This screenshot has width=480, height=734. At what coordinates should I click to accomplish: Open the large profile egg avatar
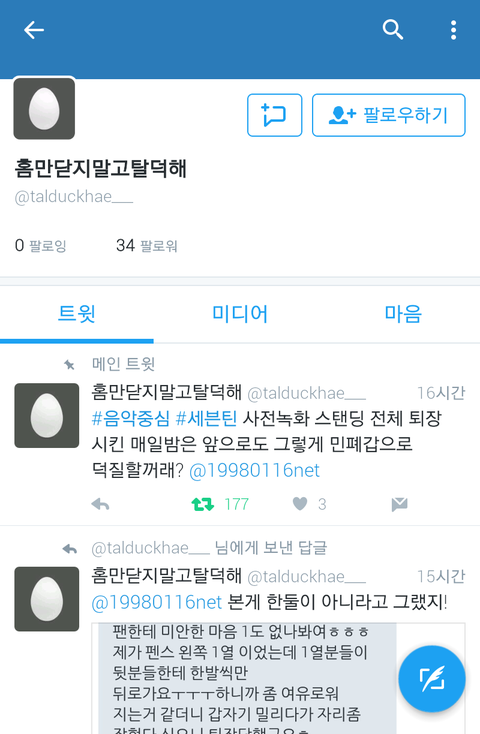tap(44, 109)
